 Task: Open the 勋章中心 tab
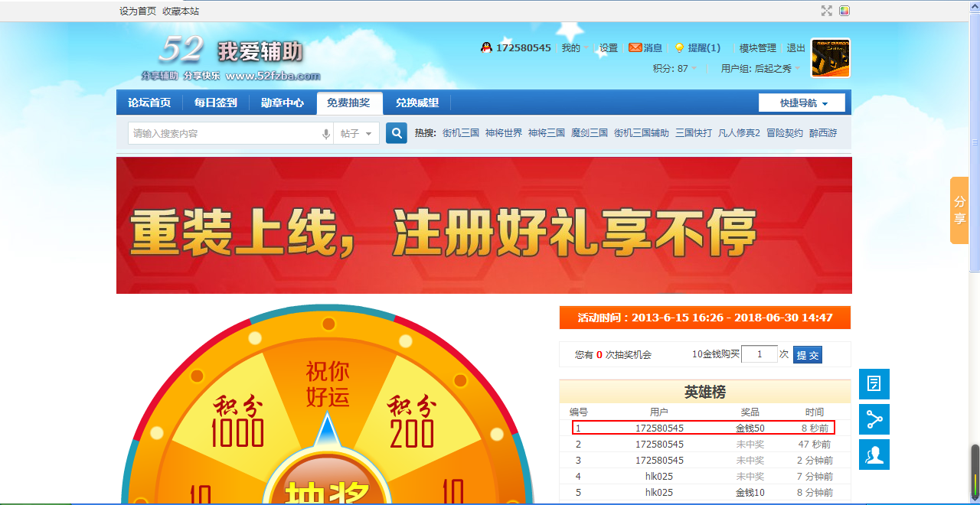pos(282,103)
